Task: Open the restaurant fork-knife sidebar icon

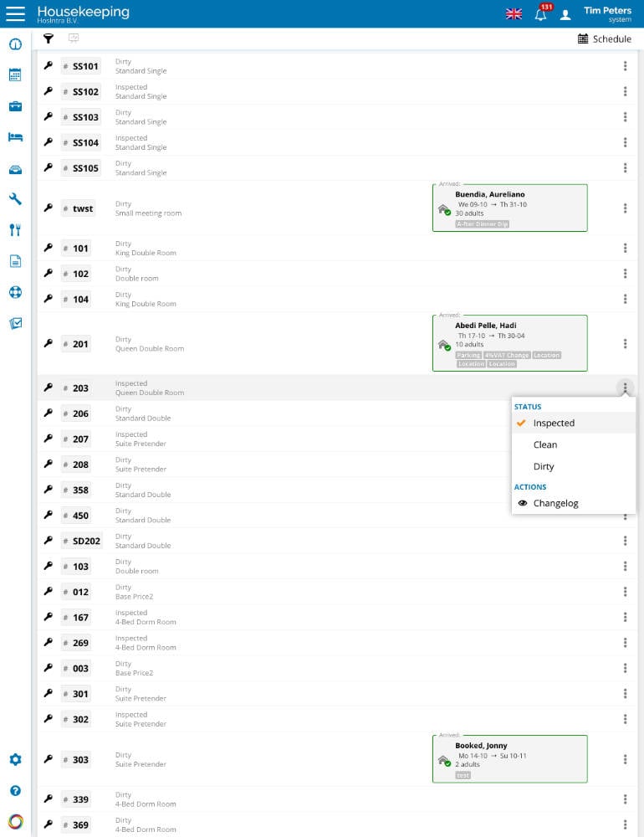Action: 15,230
